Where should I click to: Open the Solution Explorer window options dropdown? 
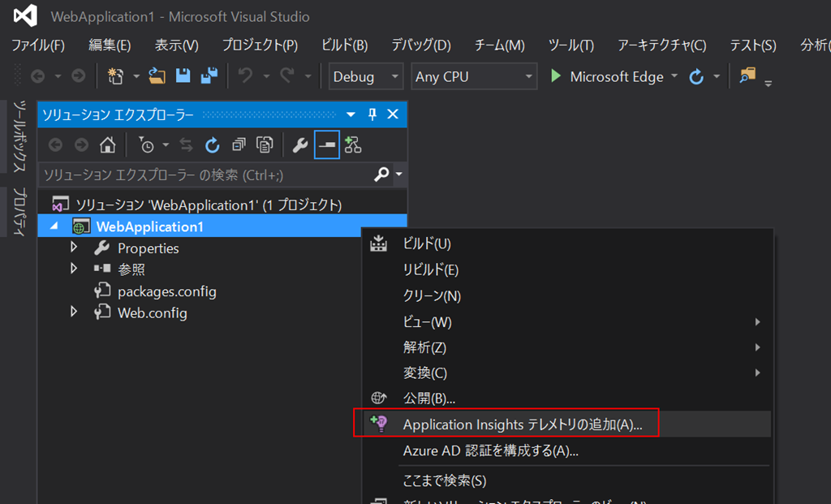coord(351,114)
